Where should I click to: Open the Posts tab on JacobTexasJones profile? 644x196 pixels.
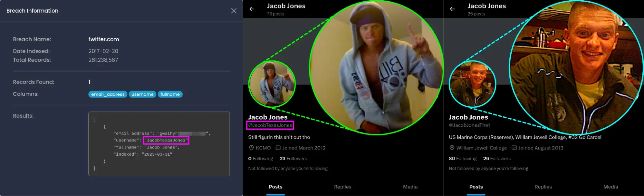pos(275,187)
